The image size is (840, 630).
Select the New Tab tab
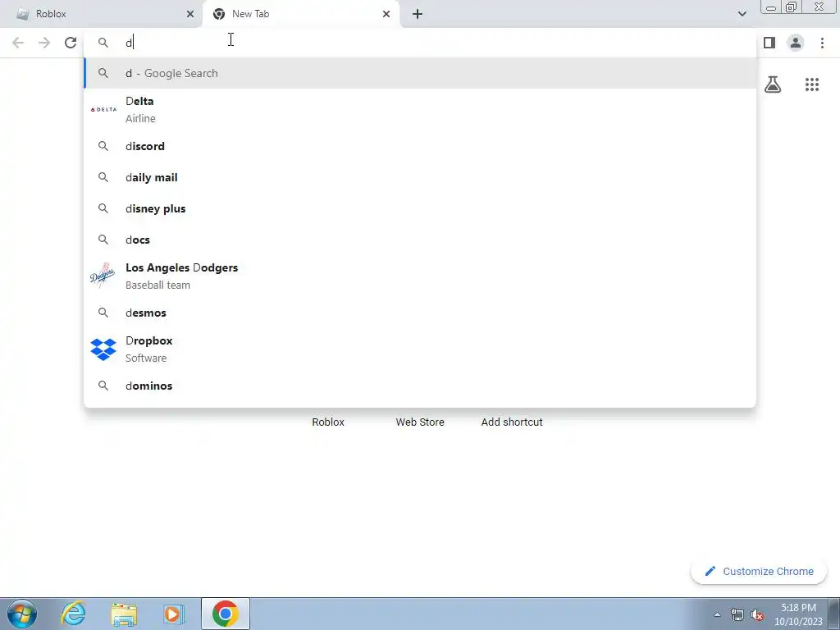tap(300, 14)
